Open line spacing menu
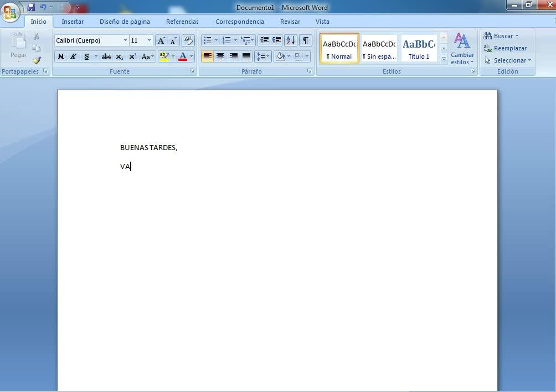This screenshot has height=392, width=556. pos(262,56)
